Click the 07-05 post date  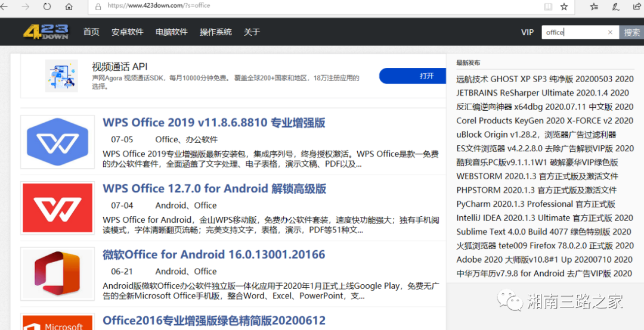coord(122,139)
